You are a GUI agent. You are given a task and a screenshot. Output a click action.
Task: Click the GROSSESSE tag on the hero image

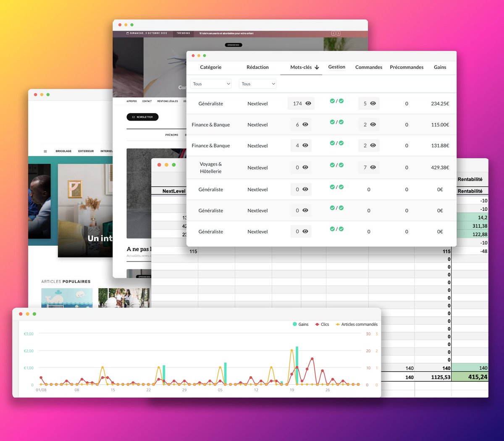[x=234, y=45]
